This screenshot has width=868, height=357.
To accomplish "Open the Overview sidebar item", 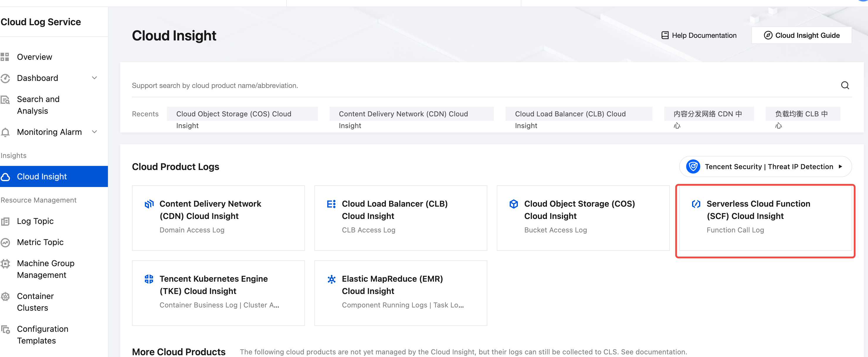I will (x=34, y=57).
